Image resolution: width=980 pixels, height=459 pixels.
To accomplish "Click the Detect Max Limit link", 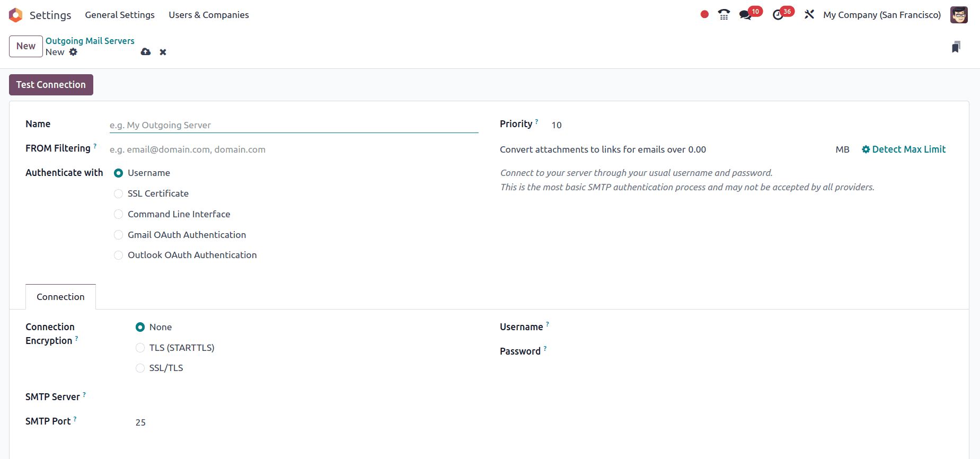I will (904, 149).
